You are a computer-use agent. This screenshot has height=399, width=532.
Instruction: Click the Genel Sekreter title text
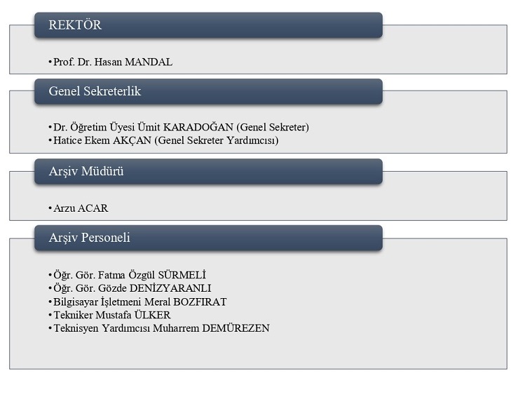point(273,128)
